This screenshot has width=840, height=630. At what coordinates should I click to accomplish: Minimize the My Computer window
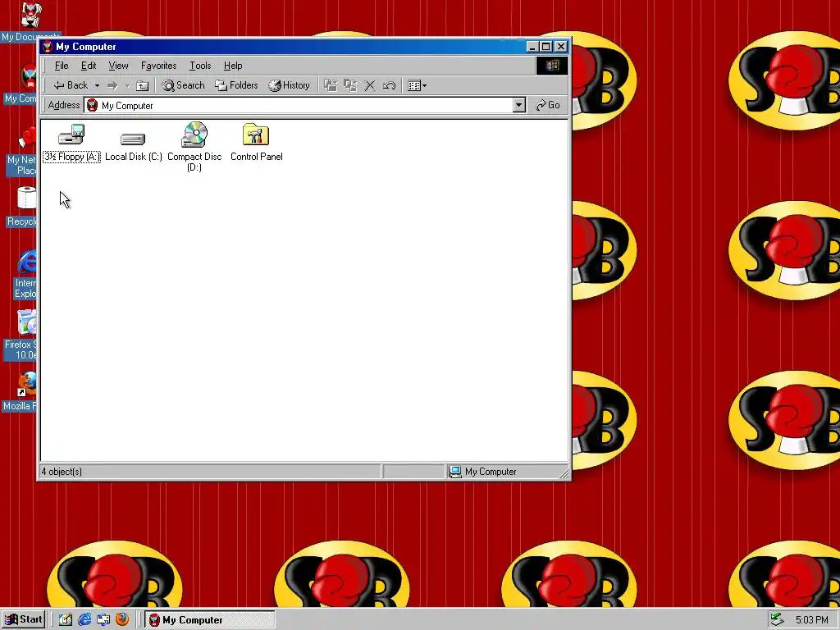click(532, 47)
